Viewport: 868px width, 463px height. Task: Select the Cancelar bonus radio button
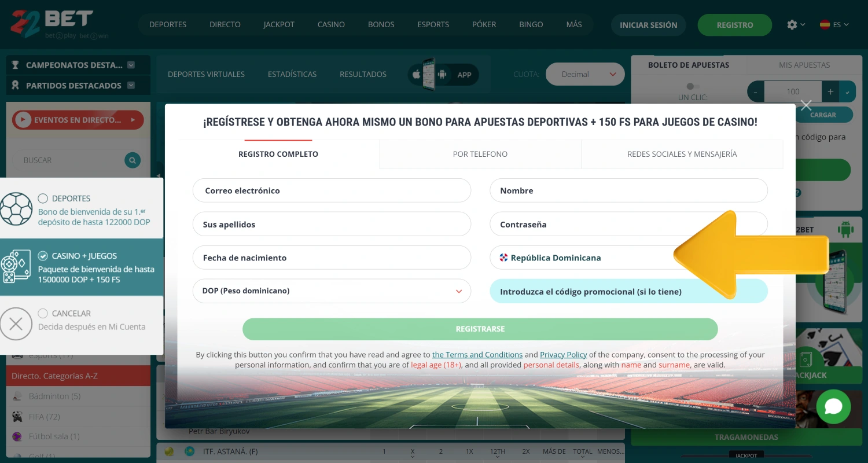tap(43, 313)
